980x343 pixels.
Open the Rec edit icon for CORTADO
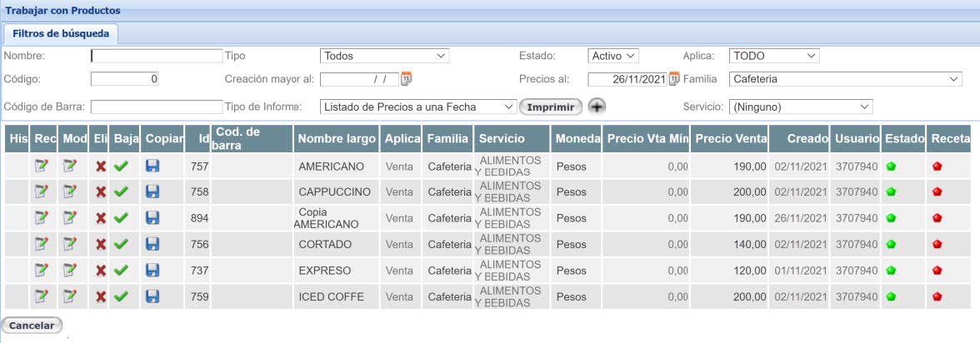(42, 244)
